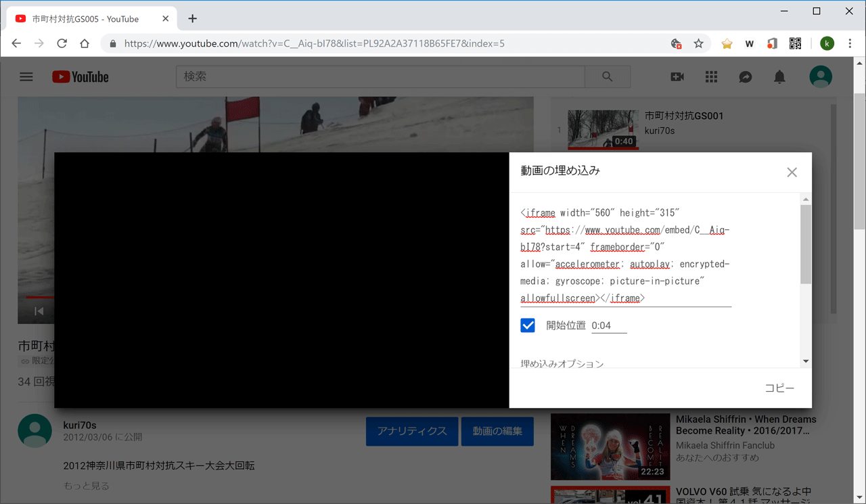Image resolution: width=866 pixels, height=504 pixels.
Task: Open kuri70s channel name link
Action: [x=80, y=426]
